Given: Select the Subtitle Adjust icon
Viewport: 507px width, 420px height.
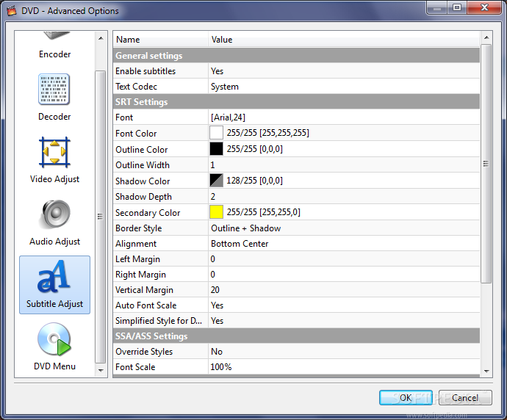Looking at the screenshot, I should coord(54,277).
